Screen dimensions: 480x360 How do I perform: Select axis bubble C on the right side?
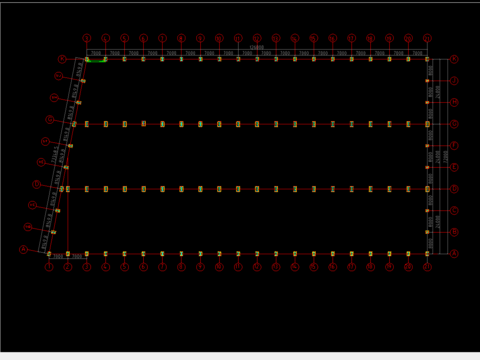454,210
